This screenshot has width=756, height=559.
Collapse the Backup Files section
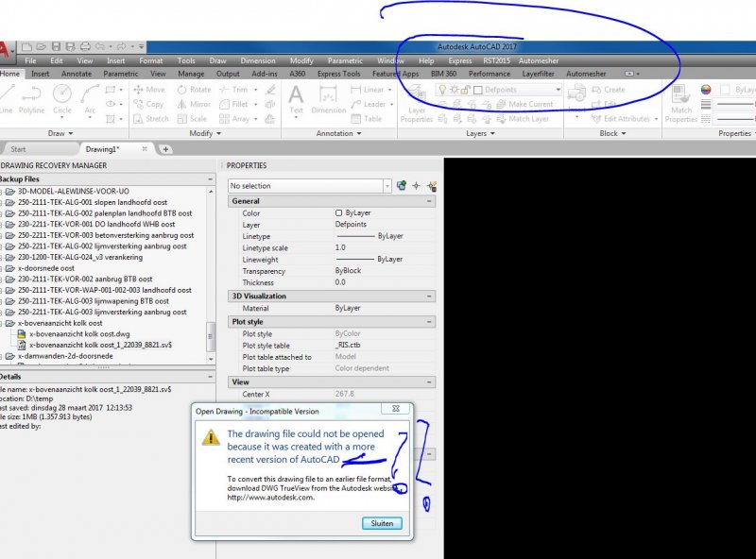[x=210, y=178]
